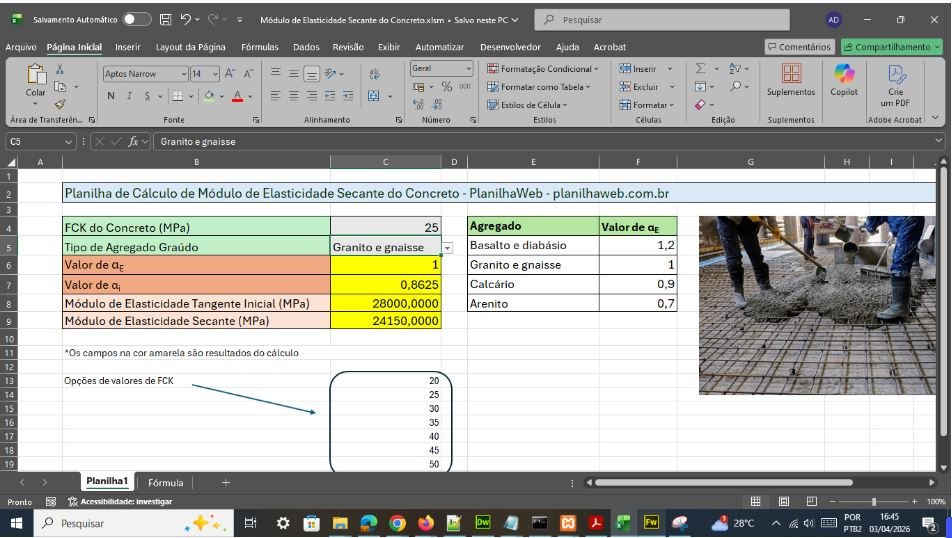
Task: Switch to the Fórmula sheet tab
Action: (x=166, y=482)
